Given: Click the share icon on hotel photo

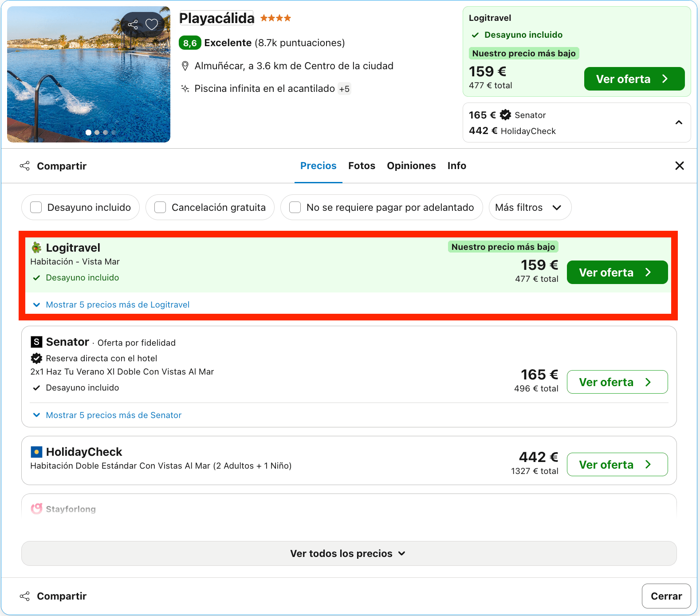Looking at the screenshot, I should (x=133, y=24).
